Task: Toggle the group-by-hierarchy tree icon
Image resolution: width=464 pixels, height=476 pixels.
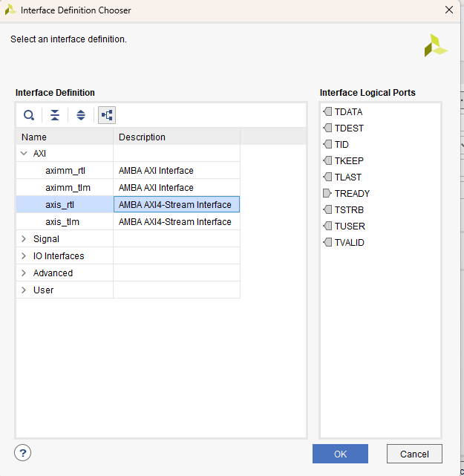Action: coord(107,115)
